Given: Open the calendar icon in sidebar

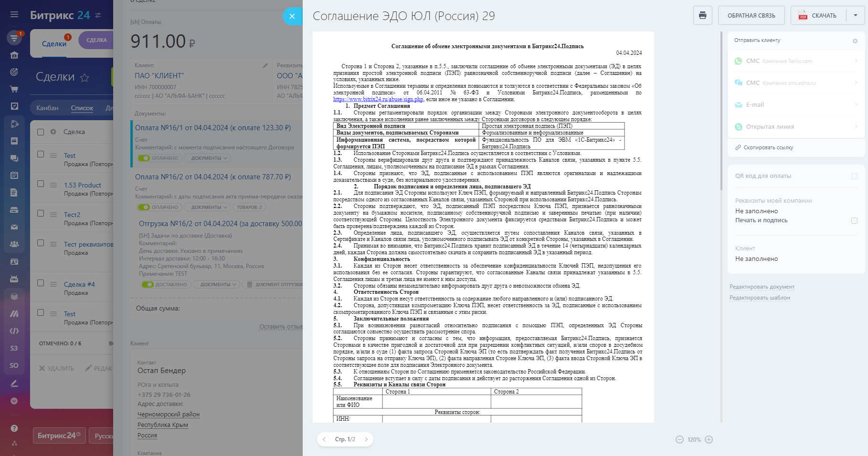Looking at the screenshot, I should coord(14,175).
